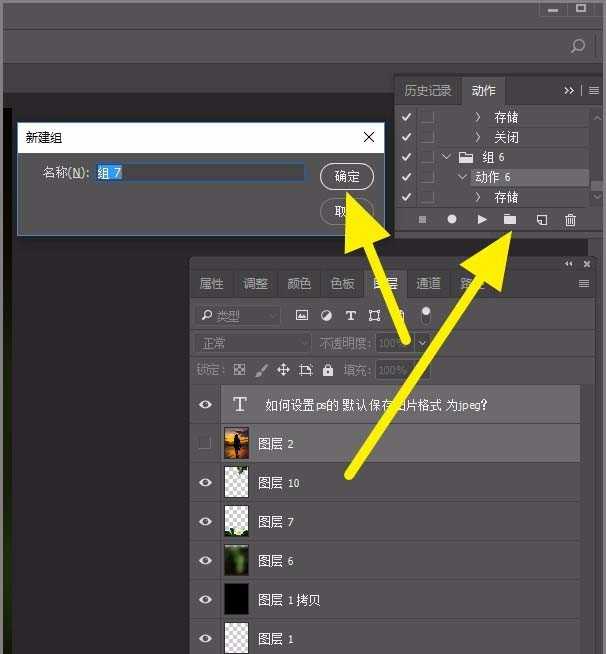
Task: Open the 正常 blend mode dropdown
Action: (x=254, y=343)
